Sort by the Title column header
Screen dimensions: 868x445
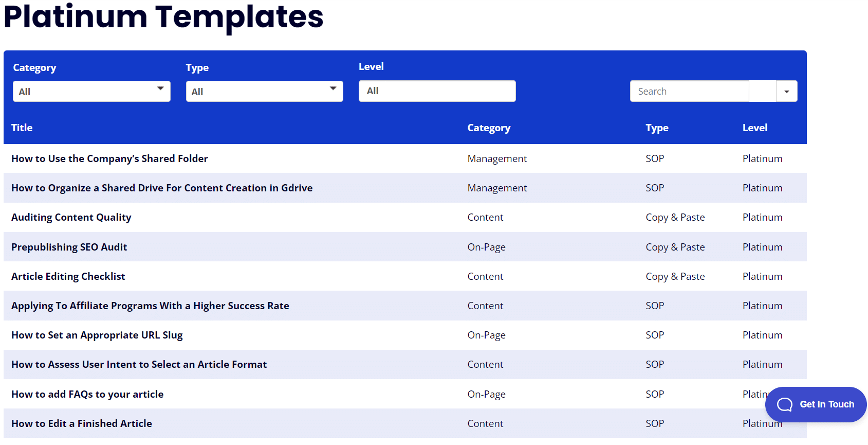click(22, 128)
